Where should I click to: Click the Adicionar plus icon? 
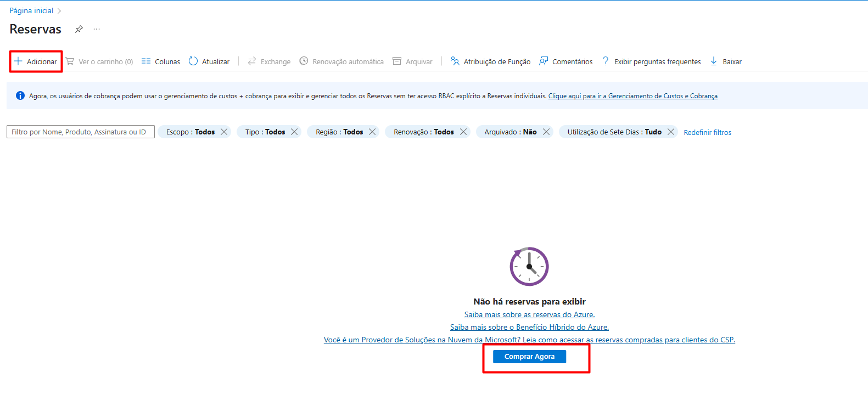(18, 61)
